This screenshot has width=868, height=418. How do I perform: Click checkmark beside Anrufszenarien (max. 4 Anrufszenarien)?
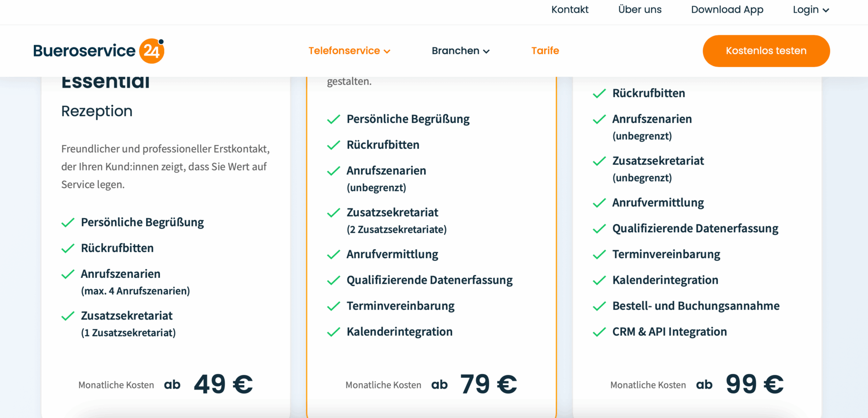pos(68,274)
